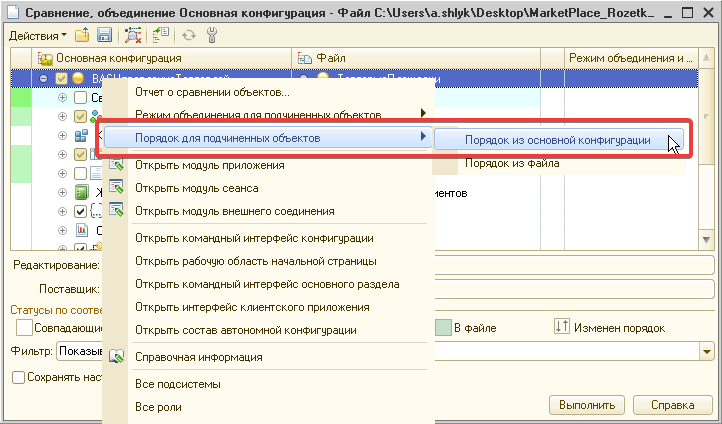Click the icon beside Открыть модуль внешнего соединения
Screen dimensions: 722x424
[117, 211]
